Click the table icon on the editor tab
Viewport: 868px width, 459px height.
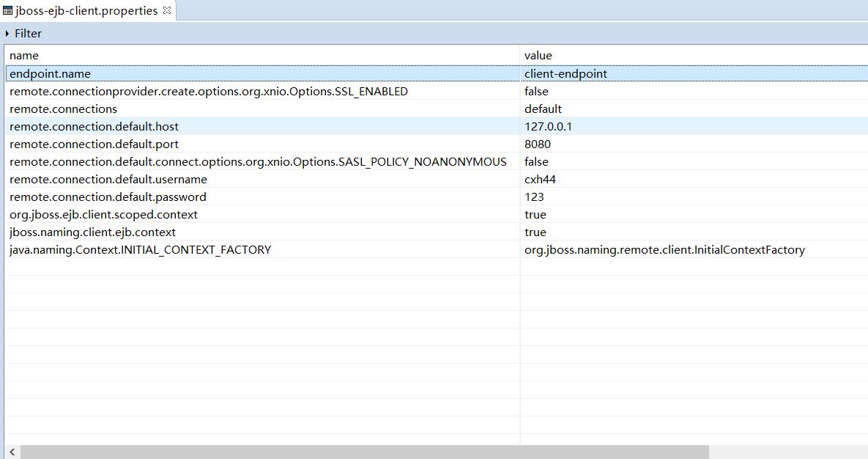pyautogui.click(x=8, y=10)
